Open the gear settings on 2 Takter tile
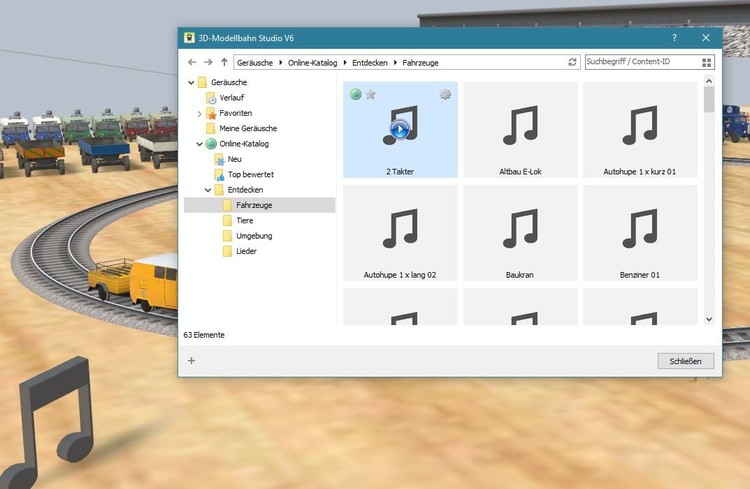The height and width of the screenshot is (489, 750). point(445,94)
